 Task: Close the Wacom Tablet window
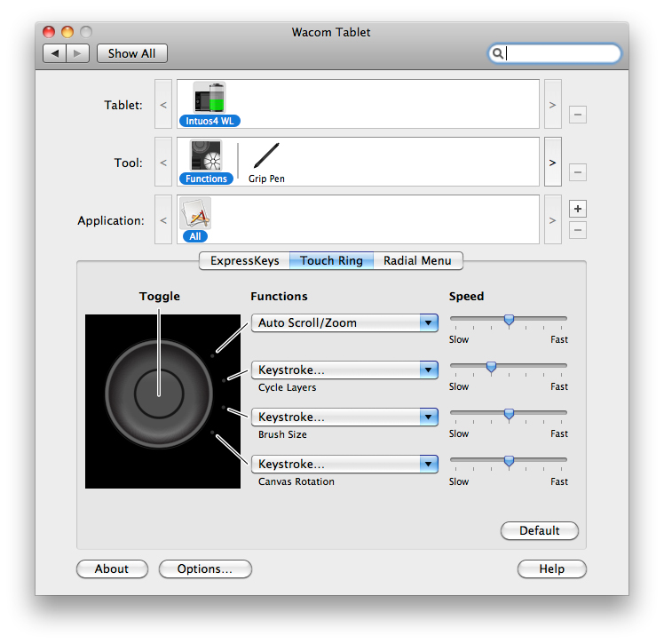[49, 32]
